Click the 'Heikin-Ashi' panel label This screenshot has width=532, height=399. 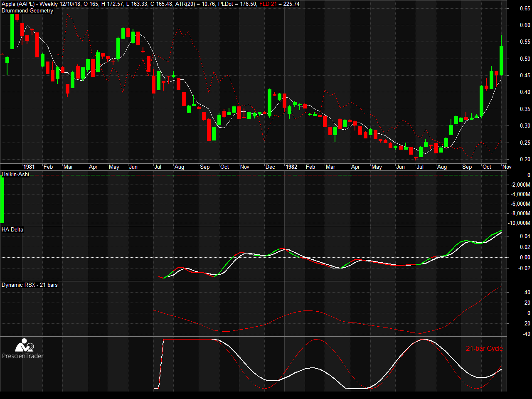click(x=15, y=174)
